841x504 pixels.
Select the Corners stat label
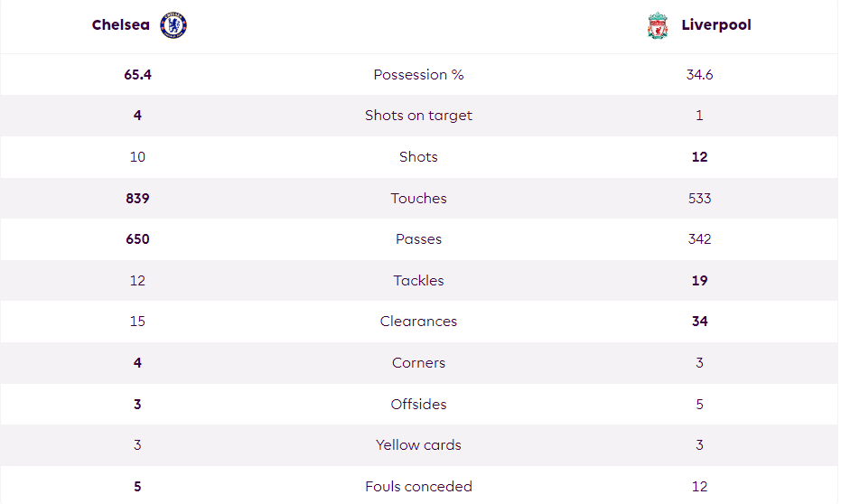(418, 363)
